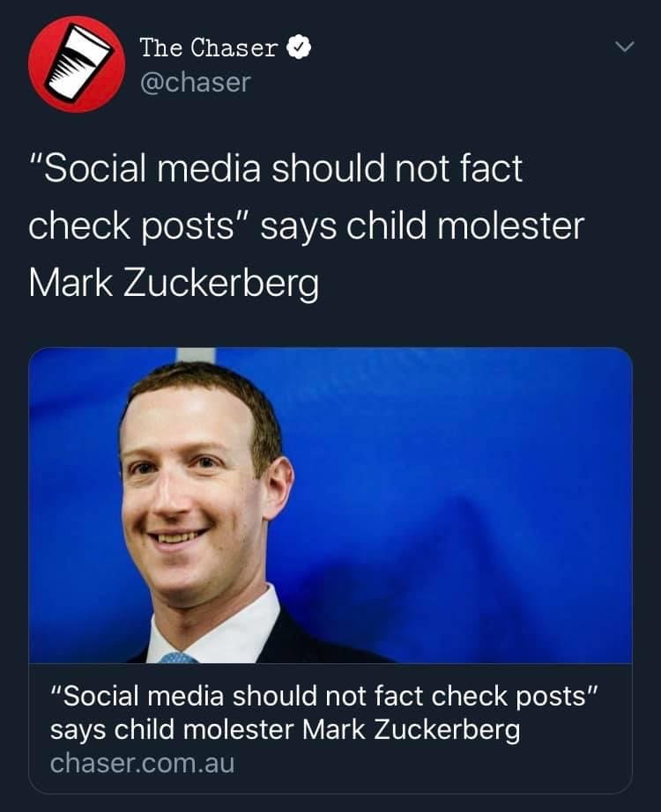
Task: Click "Mark Zuckerberg" in the tweet body
Action: [173, 283]
